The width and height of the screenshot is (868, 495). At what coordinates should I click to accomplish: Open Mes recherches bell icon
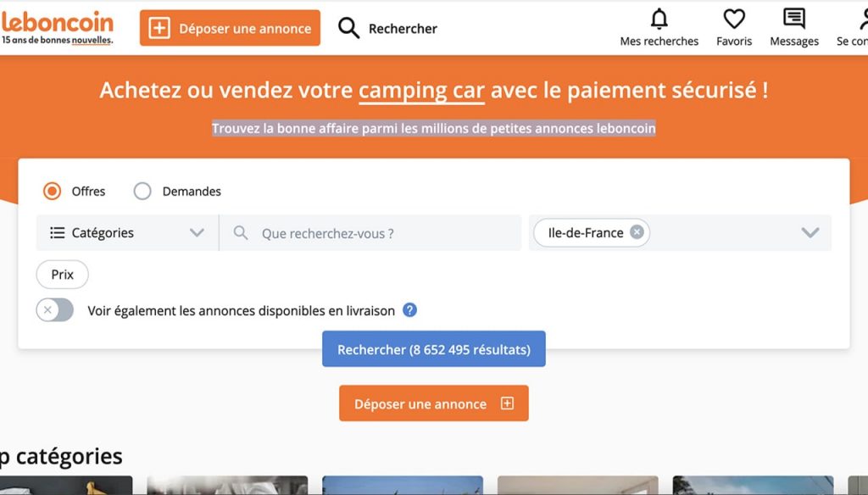click(659, 19)
